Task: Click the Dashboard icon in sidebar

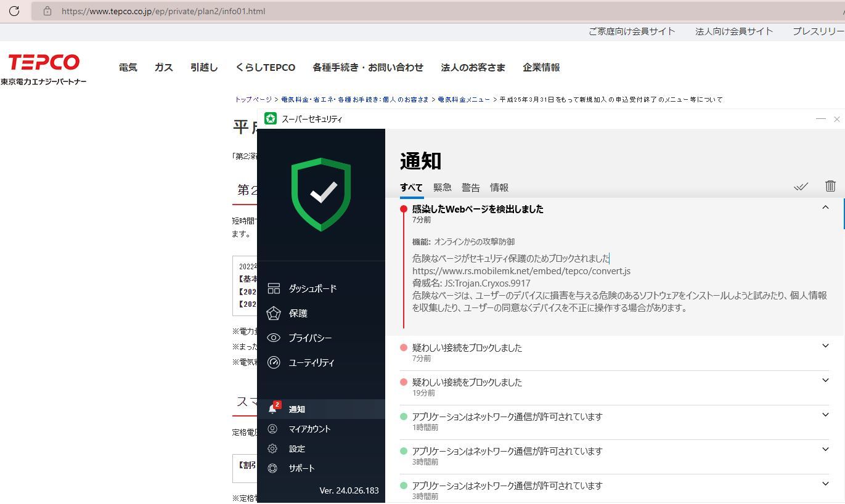Action: click(x=274, y=288)
